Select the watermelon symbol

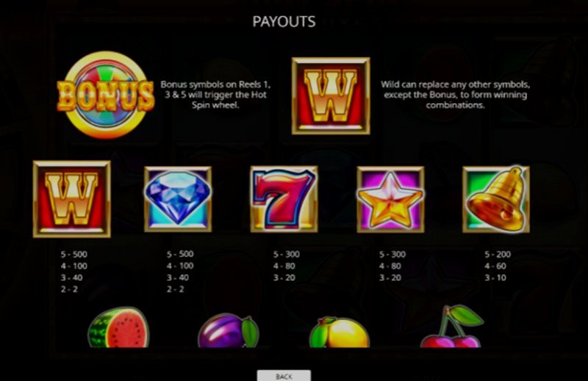pos(118,327)
